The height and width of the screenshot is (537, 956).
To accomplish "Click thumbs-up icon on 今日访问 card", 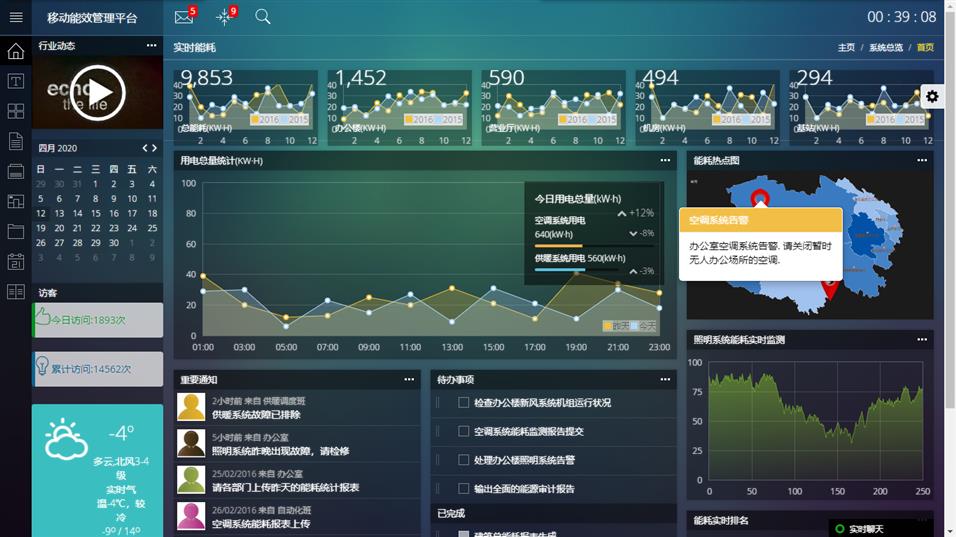I will tap(42, 316).
